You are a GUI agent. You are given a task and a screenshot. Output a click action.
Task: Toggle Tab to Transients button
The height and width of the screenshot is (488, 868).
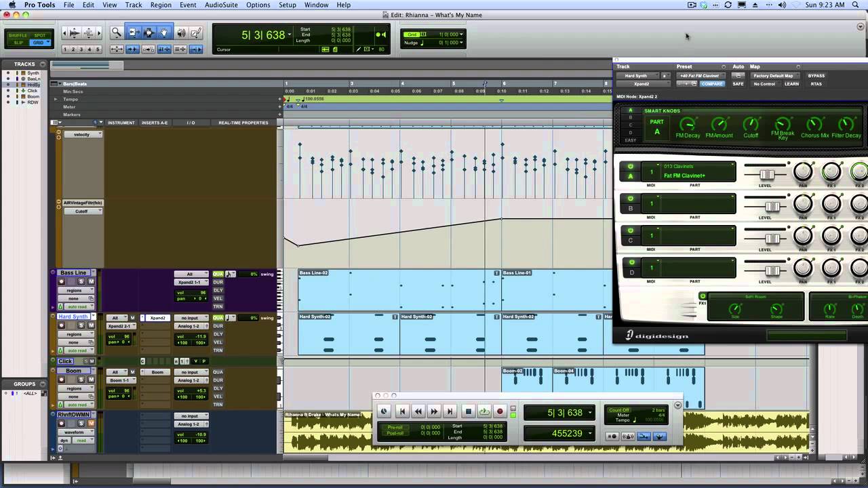[132, 49]
